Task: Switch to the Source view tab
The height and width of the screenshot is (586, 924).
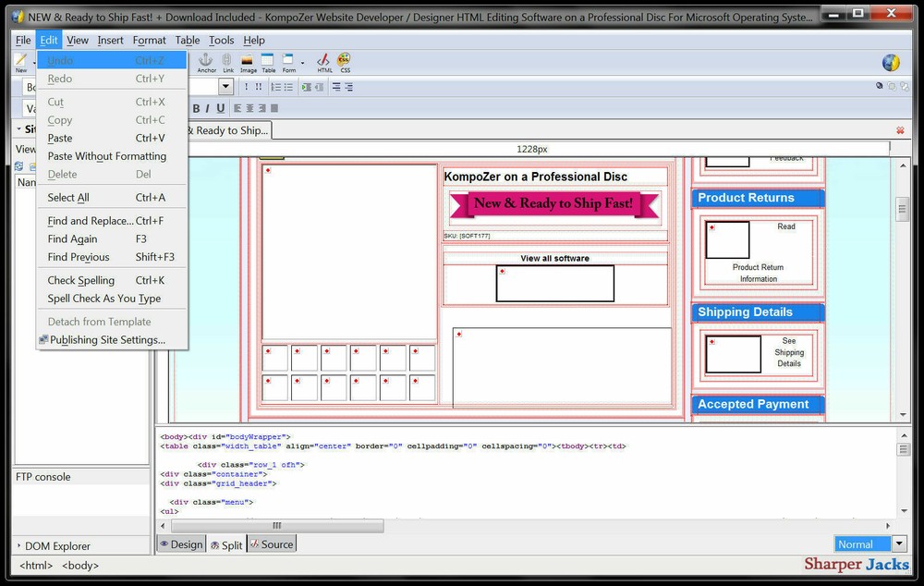Action: point(272,544)
